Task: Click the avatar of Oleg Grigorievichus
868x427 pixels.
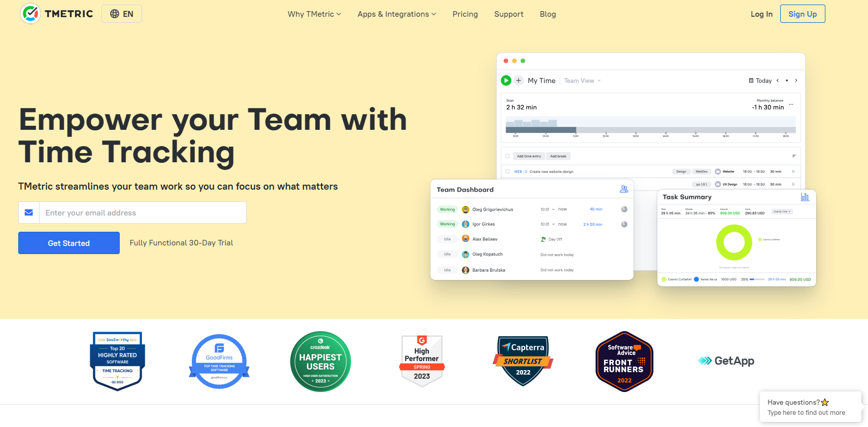Action: (466, 209)
